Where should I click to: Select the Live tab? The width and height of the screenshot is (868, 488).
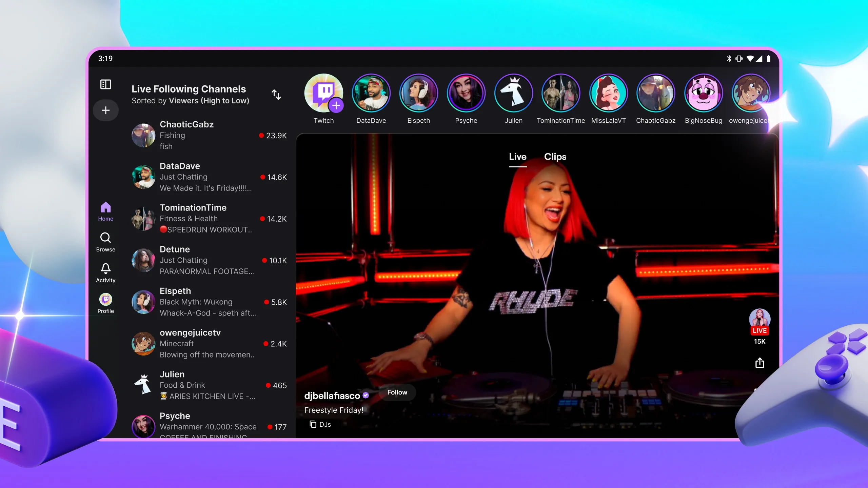[x=517, y=157]
